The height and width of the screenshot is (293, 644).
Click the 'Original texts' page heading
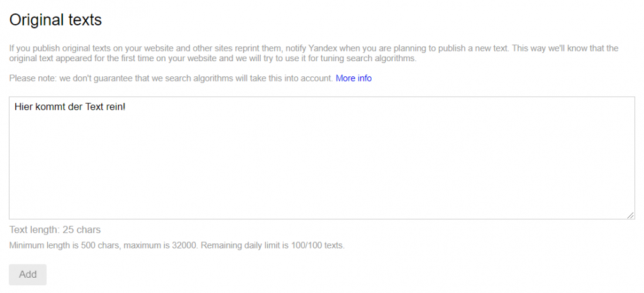(55, 20)
